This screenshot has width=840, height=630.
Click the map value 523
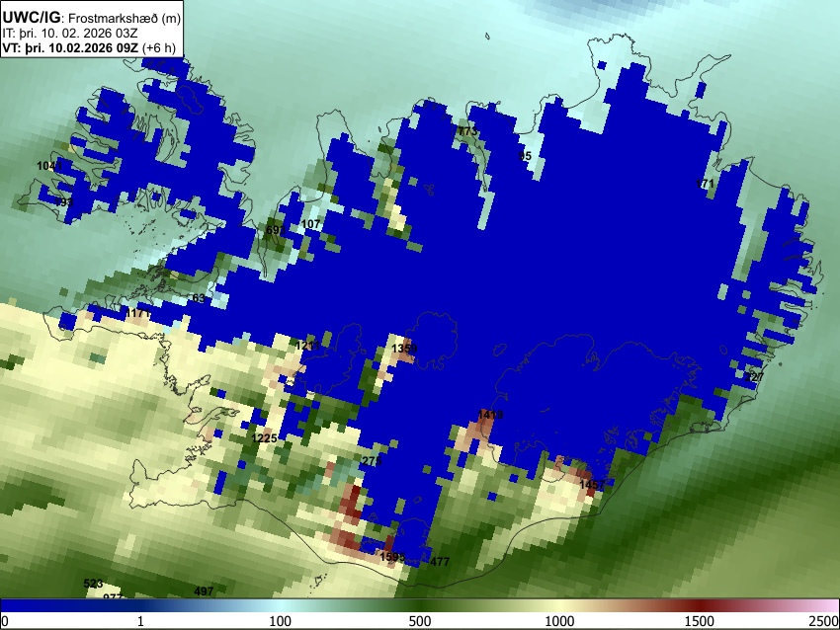click(93, 584)
